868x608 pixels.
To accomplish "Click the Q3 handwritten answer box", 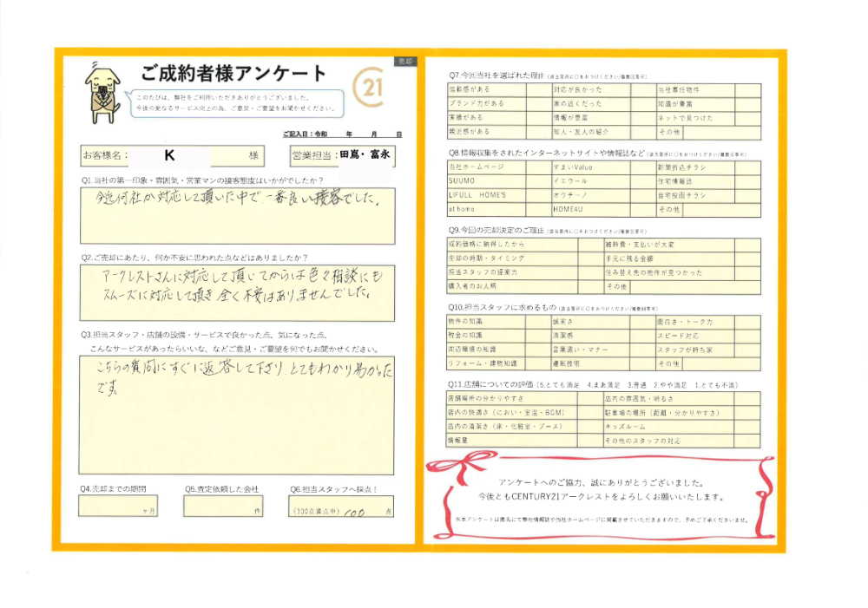I will [236, 415].
